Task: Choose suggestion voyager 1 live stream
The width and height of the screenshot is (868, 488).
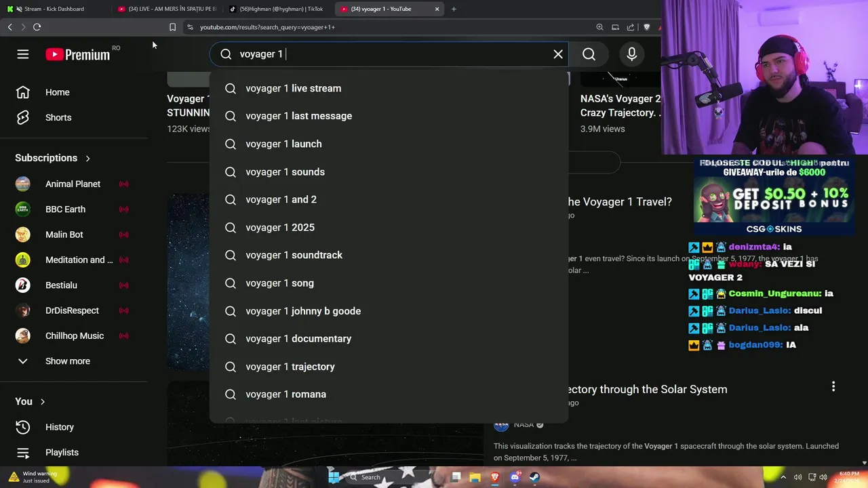Action: coord(389,88)
